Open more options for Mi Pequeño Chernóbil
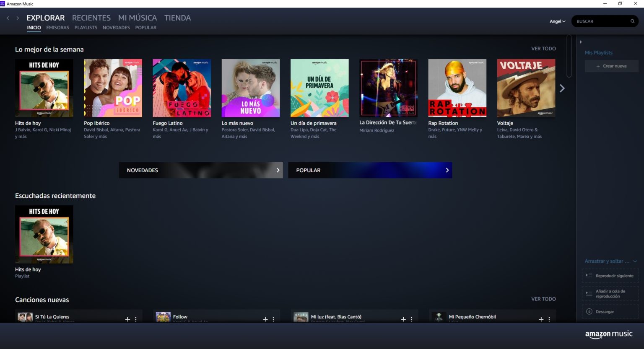Viewport: 644px width, 349px height. click(x=549, y=319)
